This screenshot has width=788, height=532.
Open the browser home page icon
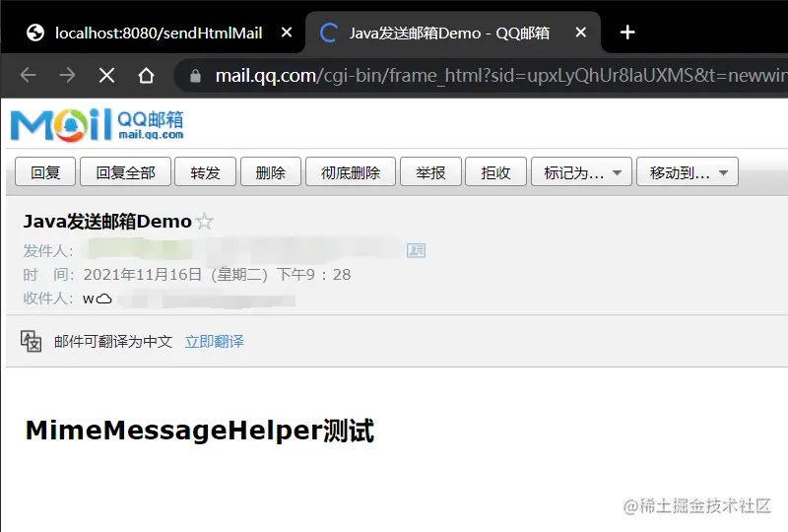click(146, 76)
